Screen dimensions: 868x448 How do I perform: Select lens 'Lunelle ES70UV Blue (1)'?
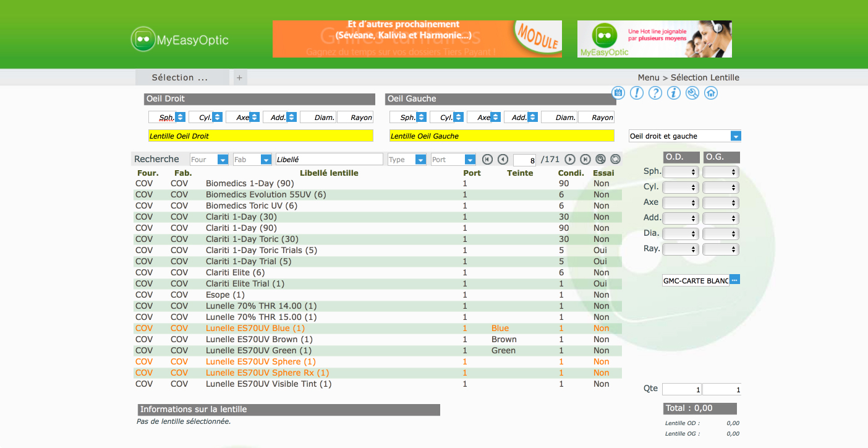pos(378,328)
